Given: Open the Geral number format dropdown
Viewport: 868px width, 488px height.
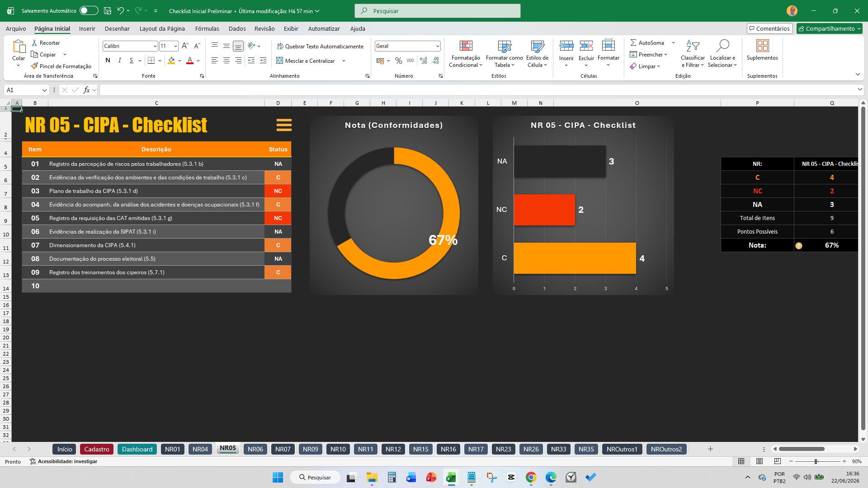Looking at the screenshot, I should tap(438, 46).
